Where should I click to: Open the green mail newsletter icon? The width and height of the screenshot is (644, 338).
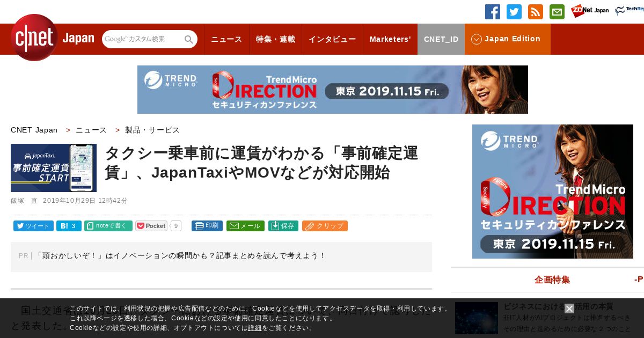(557, 12)
